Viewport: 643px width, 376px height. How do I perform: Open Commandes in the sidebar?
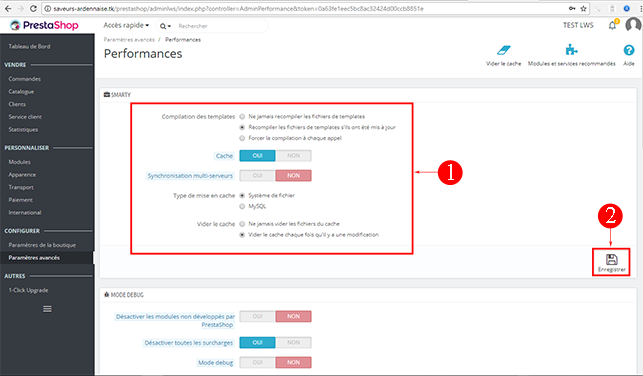pyautogui.click(x=25, y=79)
